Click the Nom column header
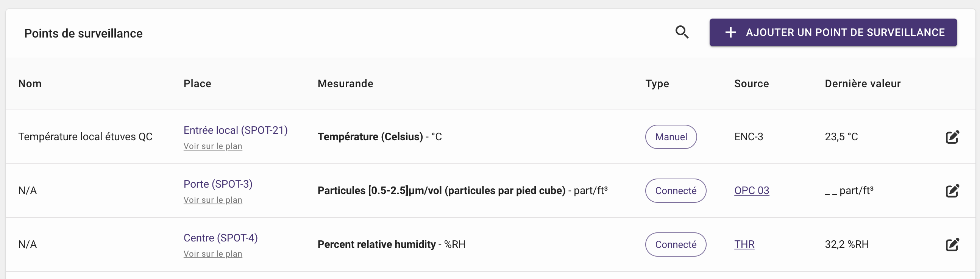Screen dimensions: 980x279 point(30,84)
